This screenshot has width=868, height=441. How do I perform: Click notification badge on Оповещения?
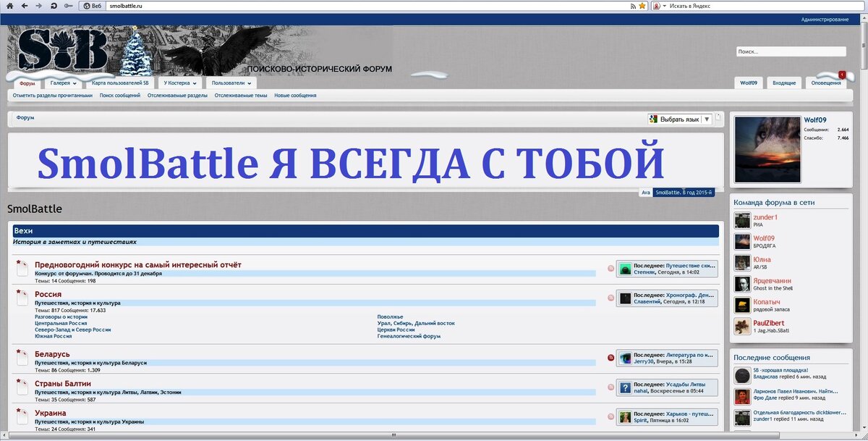pyautogui.click(x=842, y=75)
